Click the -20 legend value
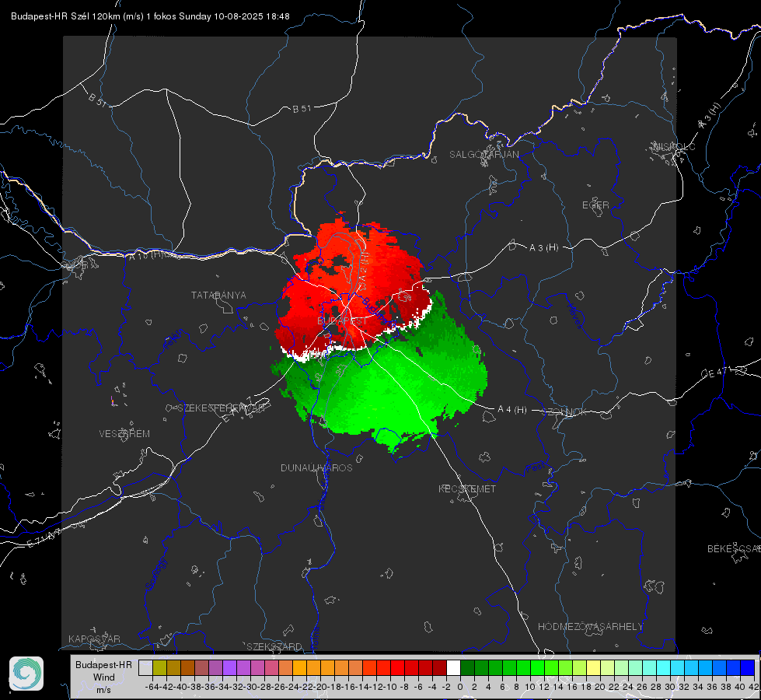 [320, 687]
